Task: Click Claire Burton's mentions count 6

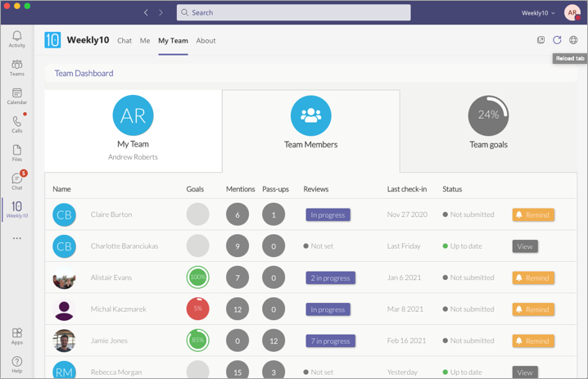Action: pos(237,214)
